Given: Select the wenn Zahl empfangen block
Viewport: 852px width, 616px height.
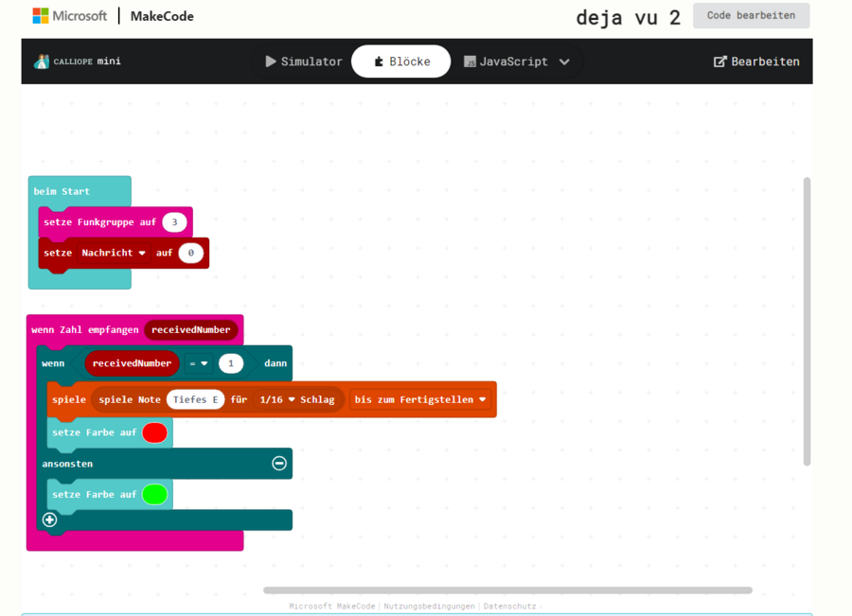Looking at the screenshot, I should (x=84, y=329).
